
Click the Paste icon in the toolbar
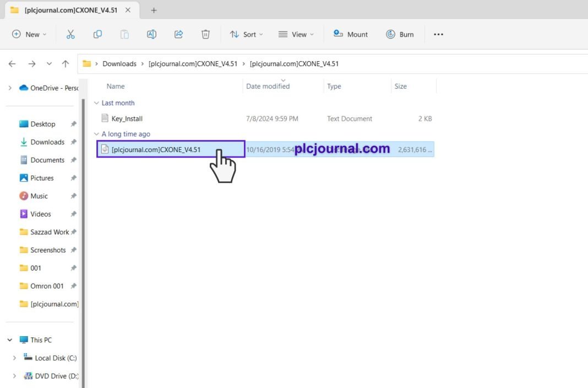coord(124,34)
